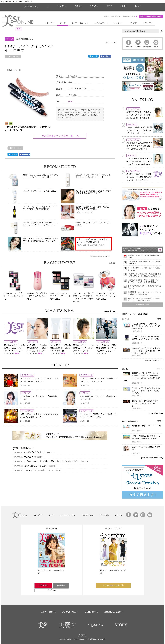
Task: Open the マガジン header menu
Action: [x=133, y=23]
